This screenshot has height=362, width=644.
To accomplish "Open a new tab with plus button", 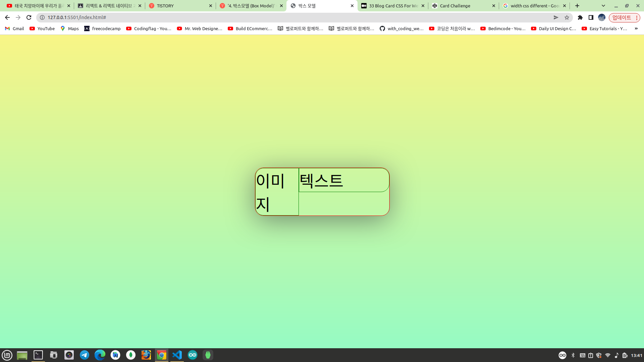I will (577, 6).
